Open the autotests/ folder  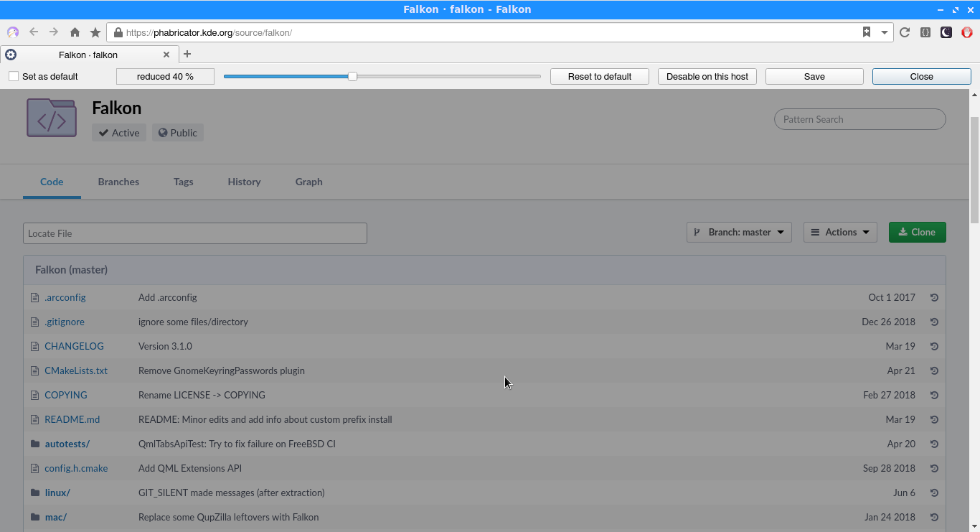pyautogui.click(x=67, y=444)
